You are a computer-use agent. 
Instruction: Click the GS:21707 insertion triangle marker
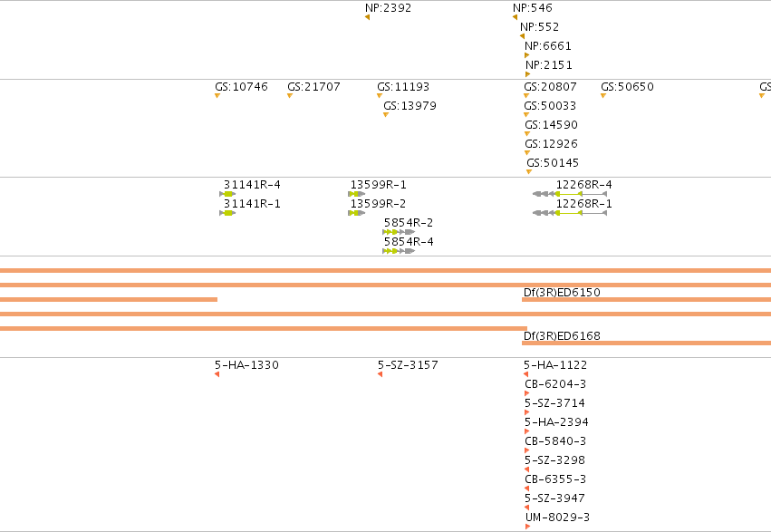[290, 95]
